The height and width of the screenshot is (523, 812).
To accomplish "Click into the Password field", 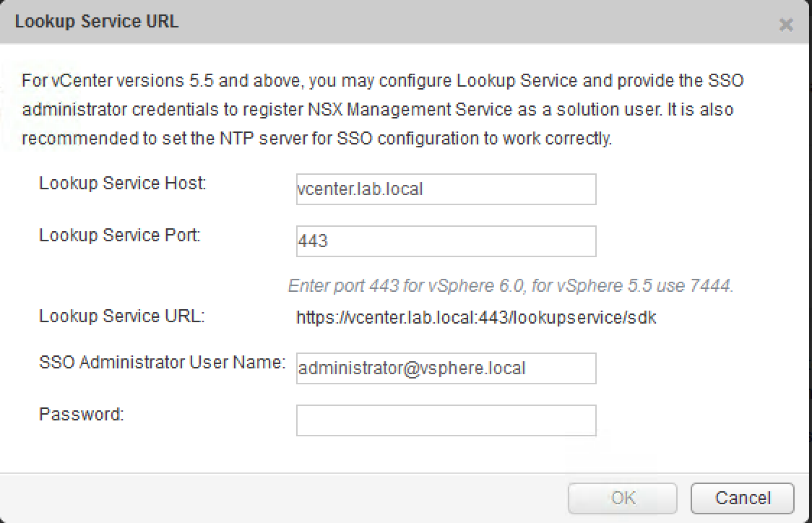I will pyautogui.click(x=446, y=420).
